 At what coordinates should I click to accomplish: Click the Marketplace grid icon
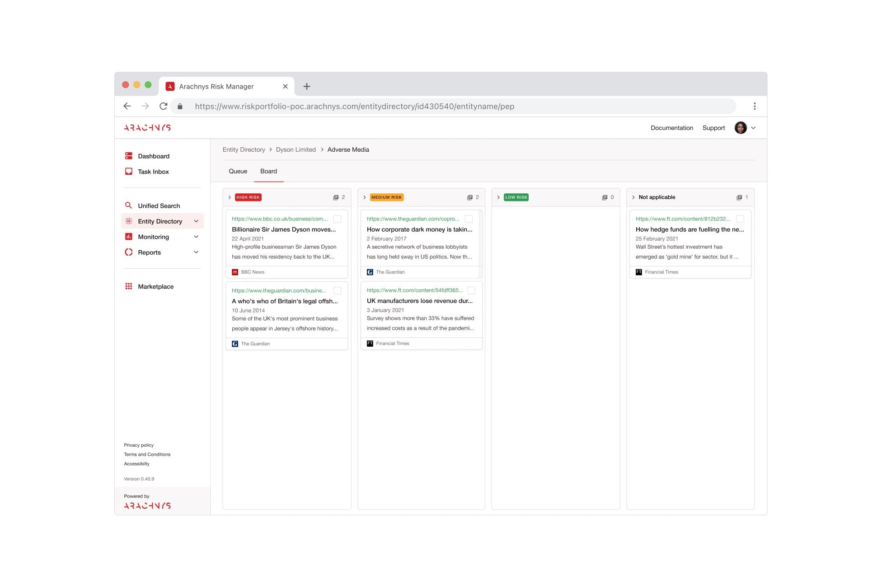[129, 286]
